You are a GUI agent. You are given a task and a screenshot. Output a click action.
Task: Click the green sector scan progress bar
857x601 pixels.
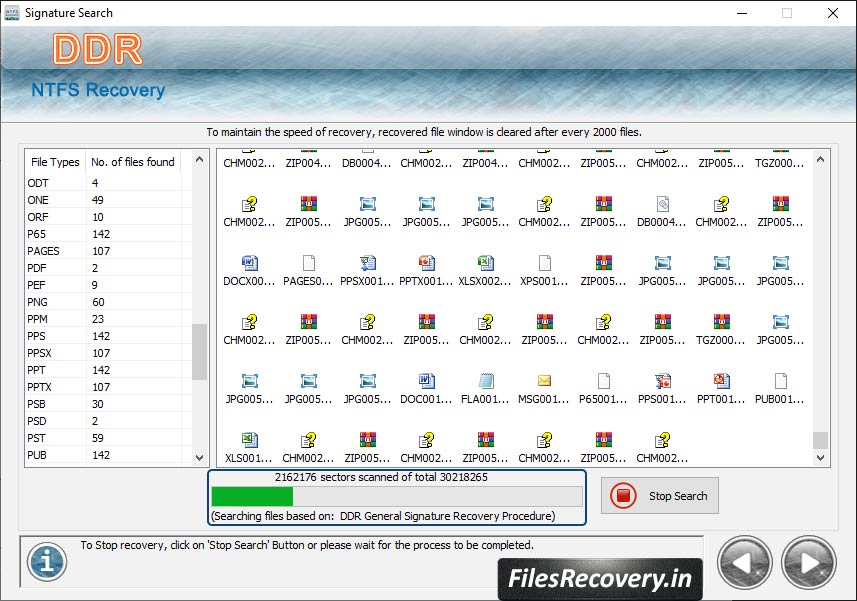point(397,496)
